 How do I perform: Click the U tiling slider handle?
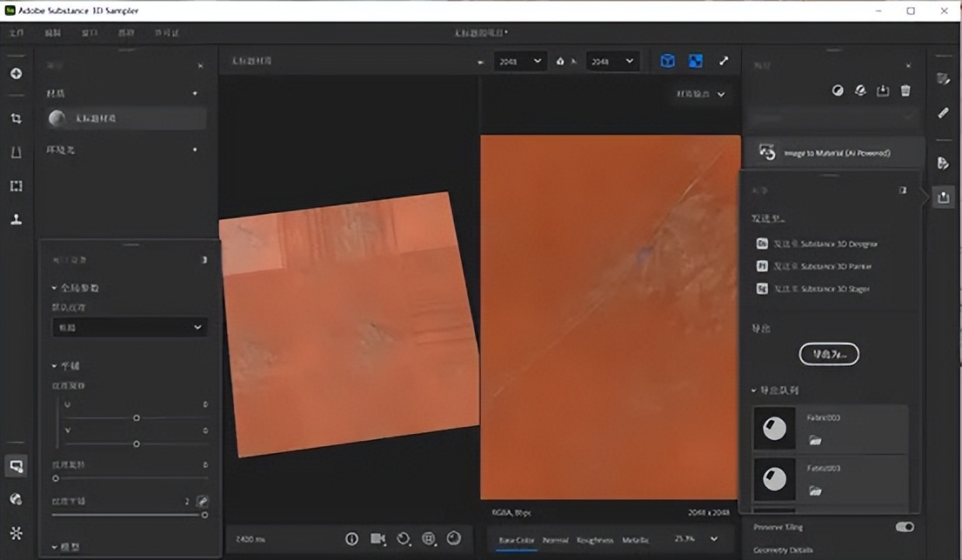[137, 418]
